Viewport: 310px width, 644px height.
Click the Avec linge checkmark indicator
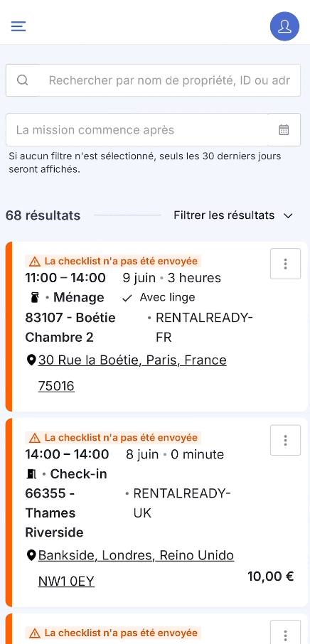point(127,298)
